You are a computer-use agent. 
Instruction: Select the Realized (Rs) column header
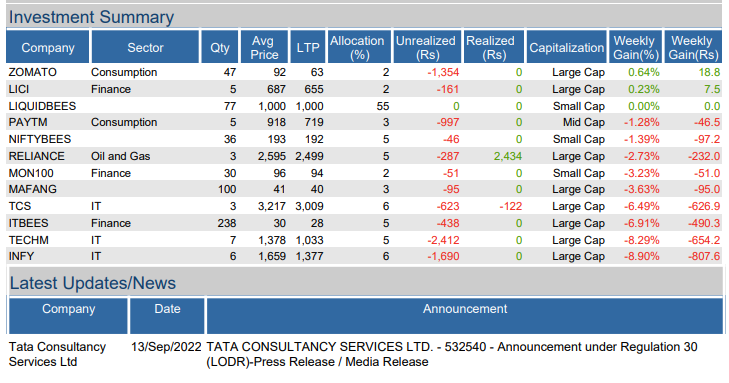point(493,47)
